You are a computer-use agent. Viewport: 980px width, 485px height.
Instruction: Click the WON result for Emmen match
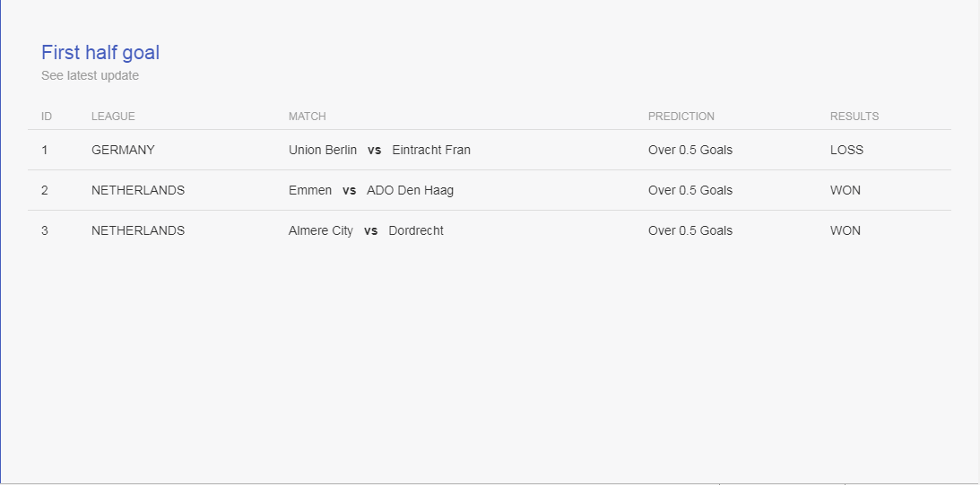pyautogui.click(x=845, y=190)
